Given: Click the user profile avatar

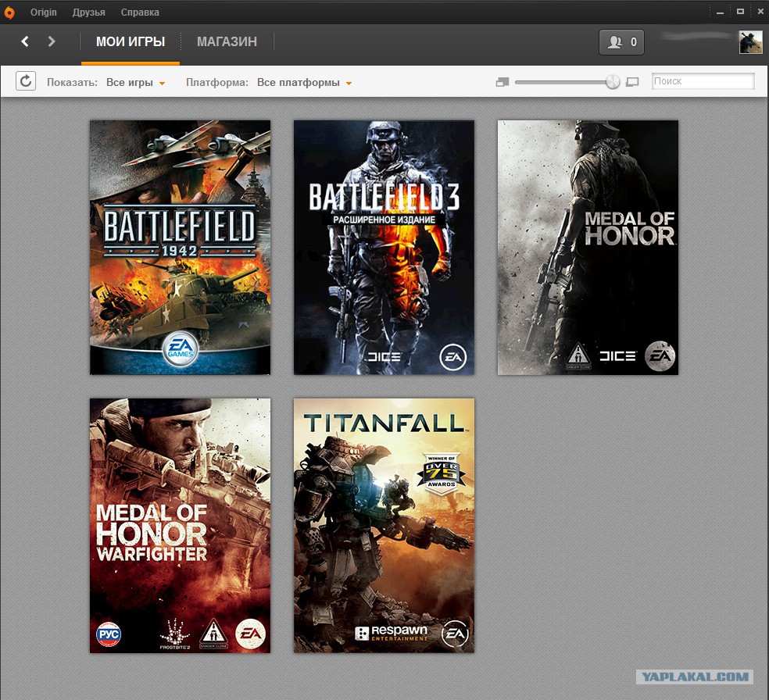Looking at the screenshot, I should (x=750, y=42).
